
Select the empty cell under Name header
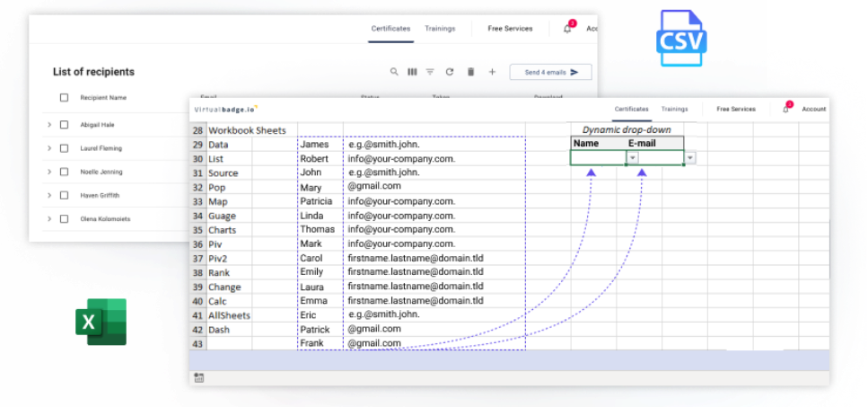click(x=599, y=158)
